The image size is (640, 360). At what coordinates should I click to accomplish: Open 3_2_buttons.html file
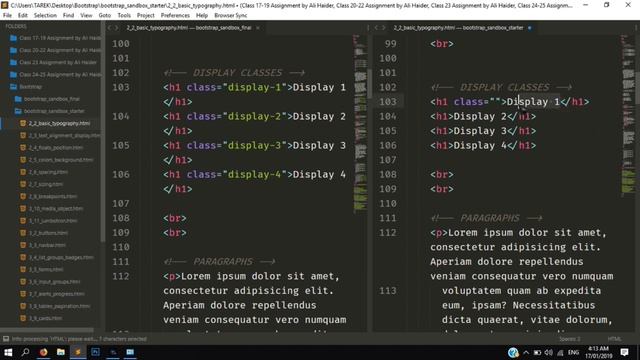tap(44, 233)
